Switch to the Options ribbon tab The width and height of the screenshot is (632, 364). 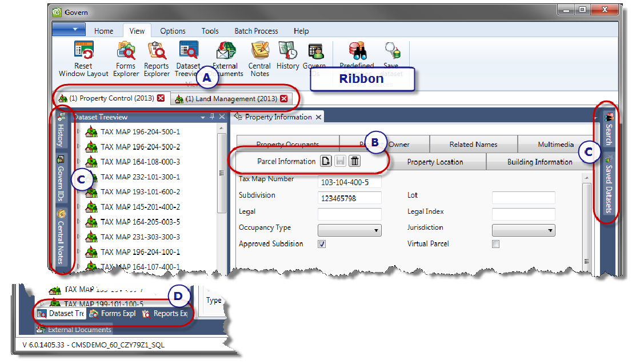(173, 31)
